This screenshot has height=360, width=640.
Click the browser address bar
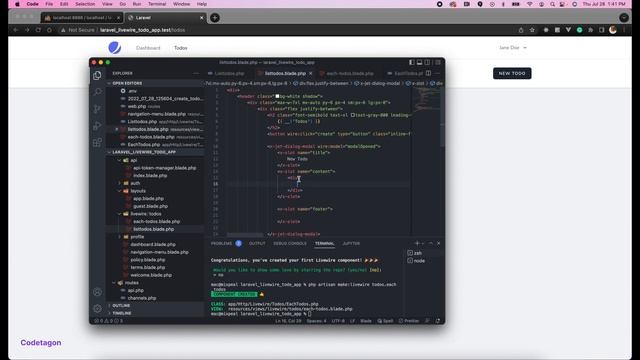pos(286,30)
